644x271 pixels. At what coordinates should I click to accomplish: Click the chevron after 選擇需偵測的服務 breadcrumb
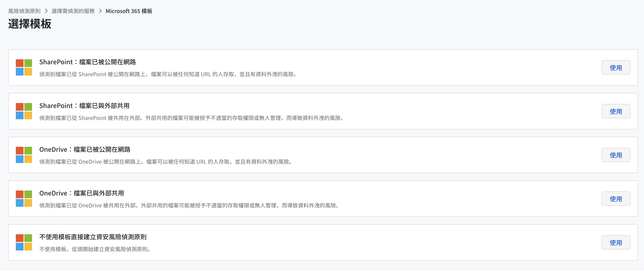100,11
